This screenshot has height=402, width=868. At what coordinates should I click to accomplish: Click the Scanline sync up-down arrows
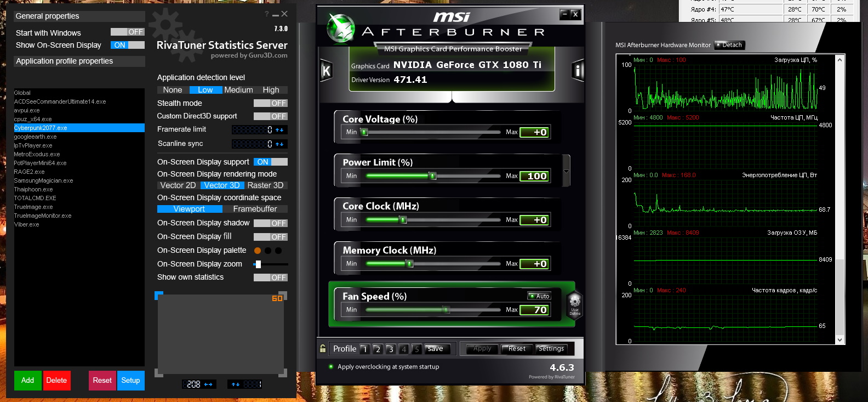click(x=279, y=144)
